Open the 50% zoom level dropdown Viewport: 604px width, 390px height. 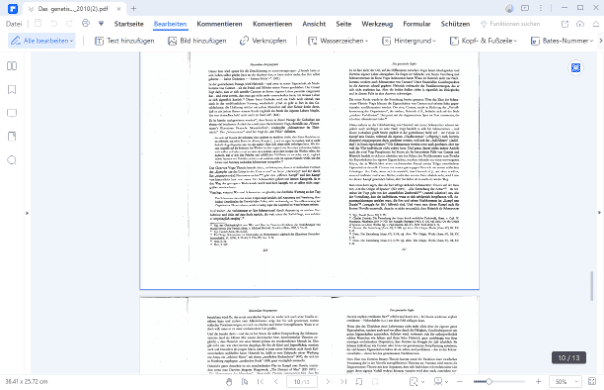(565, 382)
